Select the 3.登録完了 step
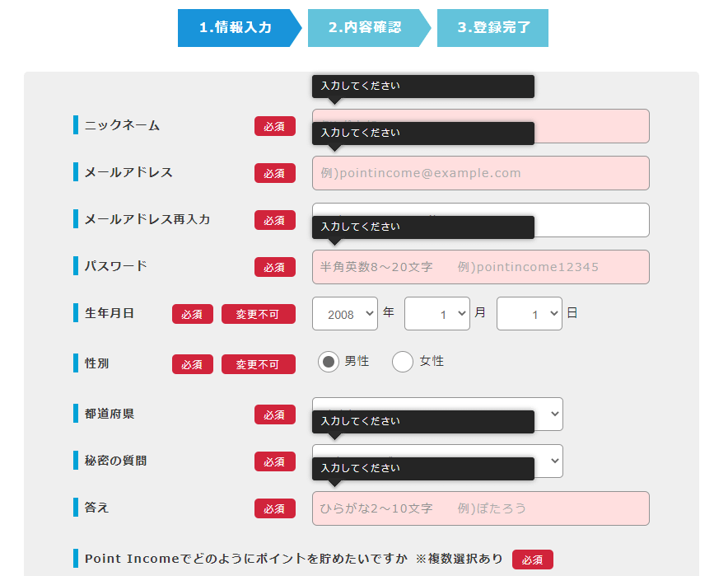728x576 pixels. [x=492, y=27]
